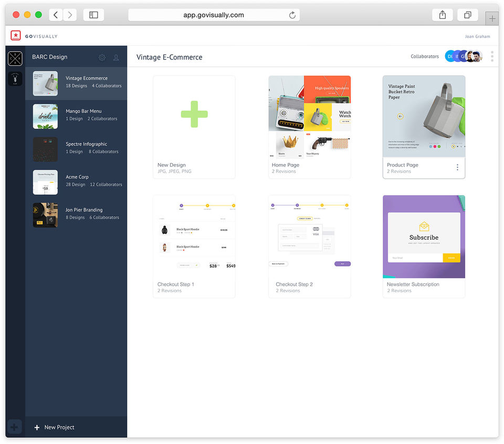Open the Home Page design thumbnail

tap(310, 117)
